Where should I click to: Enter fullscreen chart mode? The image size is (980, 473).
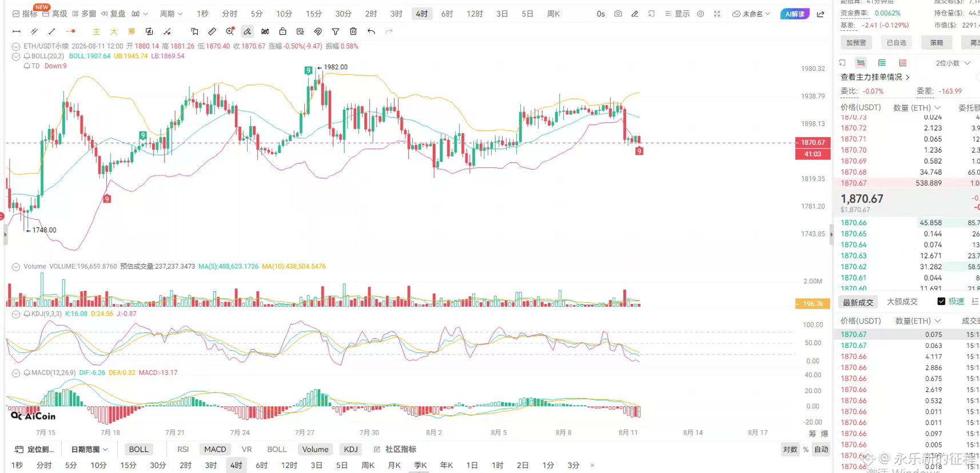click(x=717, y=14)
